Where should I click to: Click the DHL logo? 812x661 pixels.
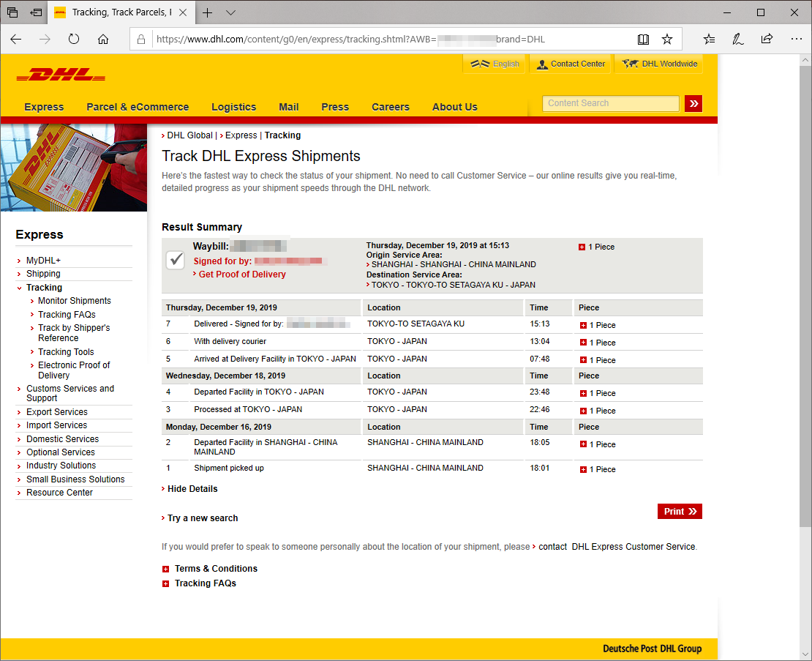click(x=61, y=75)
